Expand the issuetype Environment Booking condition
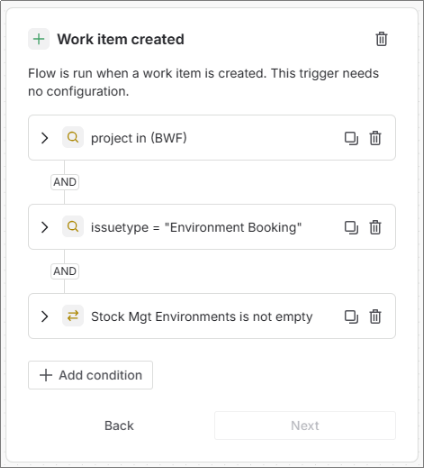The height and width of the screenshot is (468, 425). [44, 227]
